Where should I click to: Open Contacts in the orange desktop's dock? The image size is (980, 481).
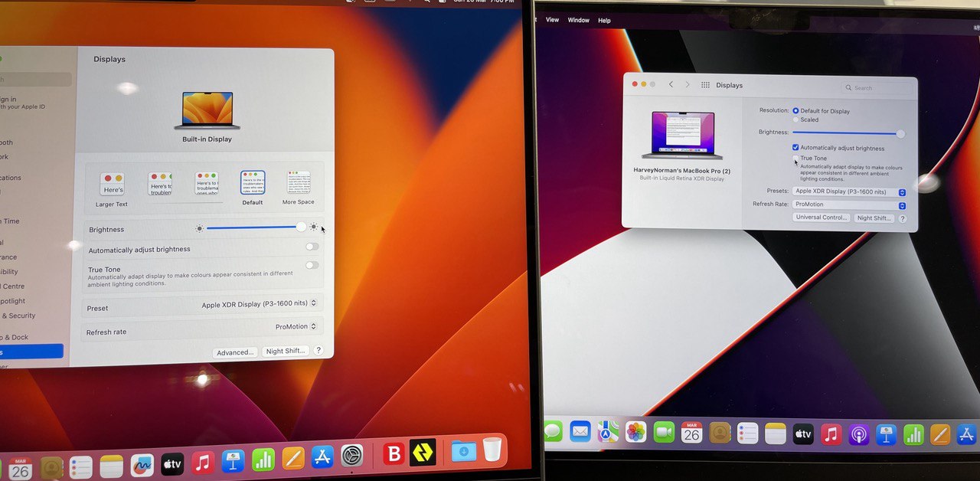pyautogui.click(x=51, y=467)
